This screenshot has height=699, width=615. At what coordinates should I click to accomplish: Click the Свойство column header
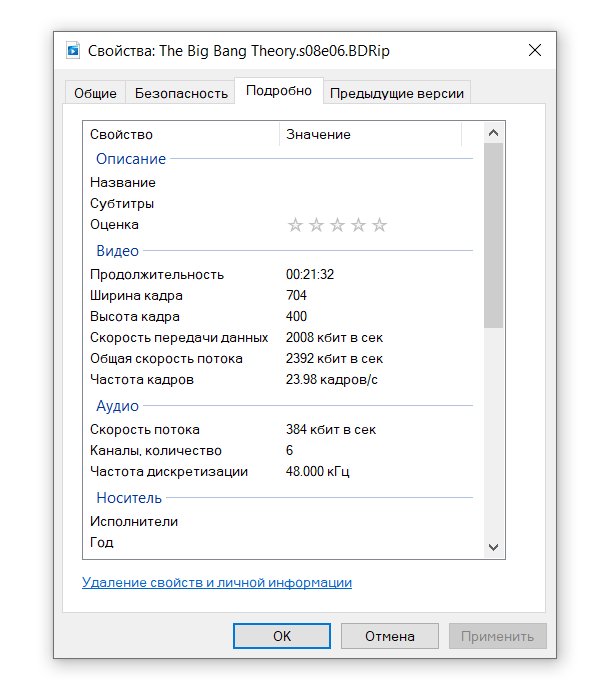pyautogui.click(x=181, y=134)
